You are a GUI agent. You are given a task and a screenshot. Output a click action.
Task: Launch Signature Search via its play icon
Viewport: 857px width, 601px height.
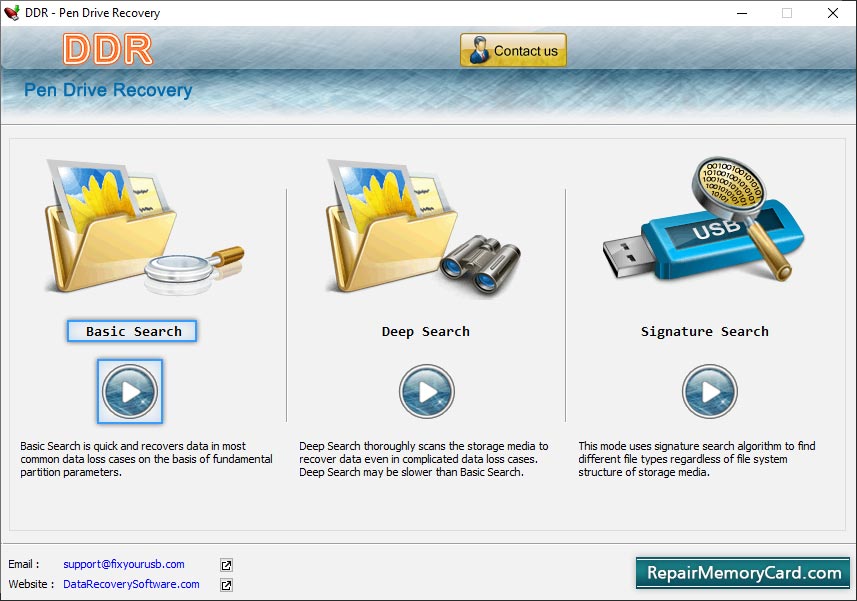(x=709, y=391)
